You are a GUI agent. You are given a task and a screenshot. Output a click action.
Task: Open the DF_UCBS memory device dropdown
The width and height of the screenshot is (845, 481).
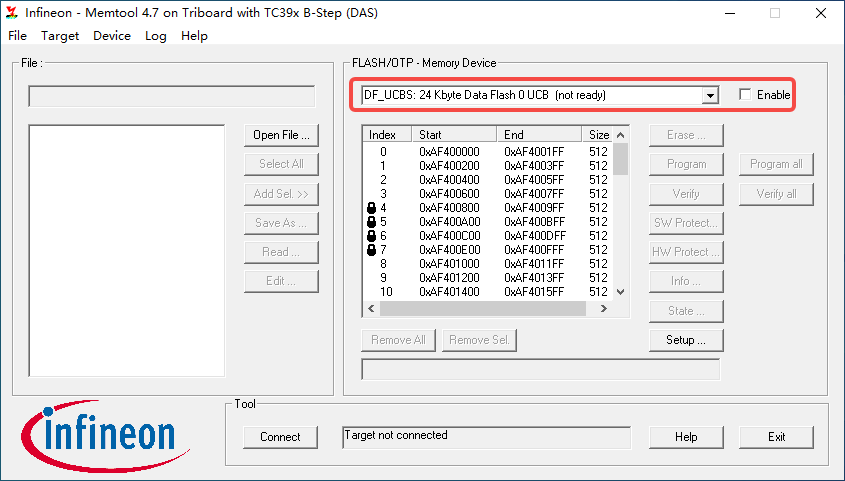[x=710, y=95]
